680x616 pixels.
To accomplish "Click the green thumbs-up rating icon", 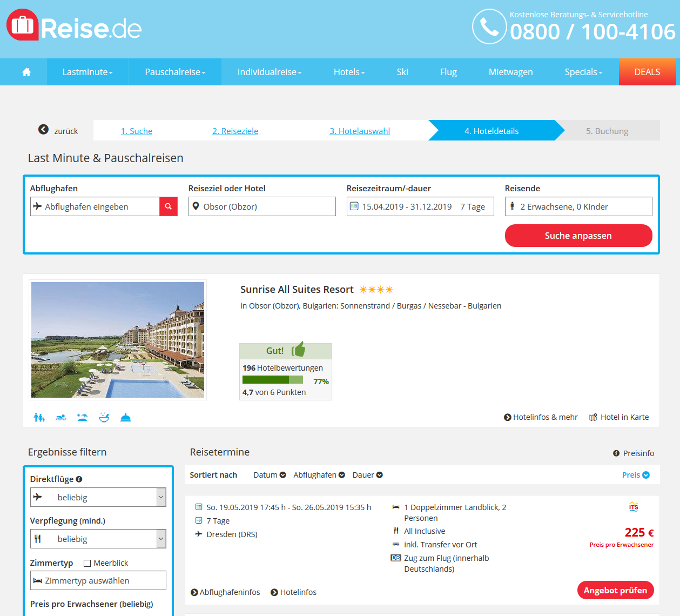I will [x=299, y=350].
